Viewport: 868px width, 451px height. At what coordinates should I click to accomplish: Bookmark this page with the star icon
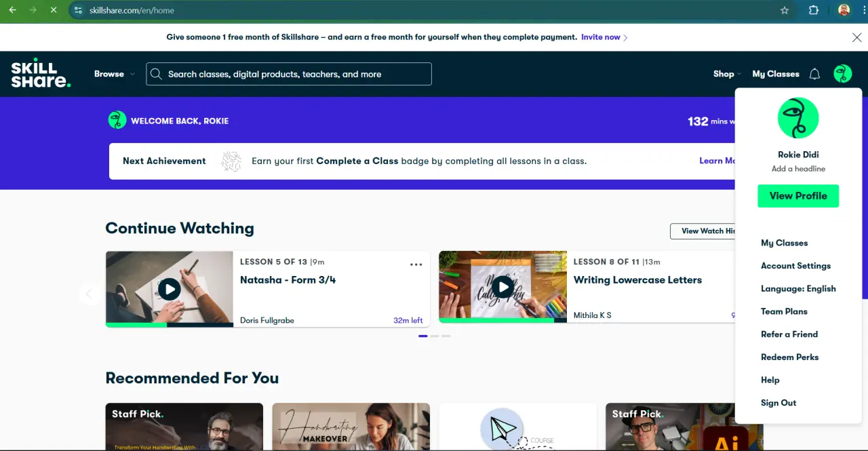(785, 10)
